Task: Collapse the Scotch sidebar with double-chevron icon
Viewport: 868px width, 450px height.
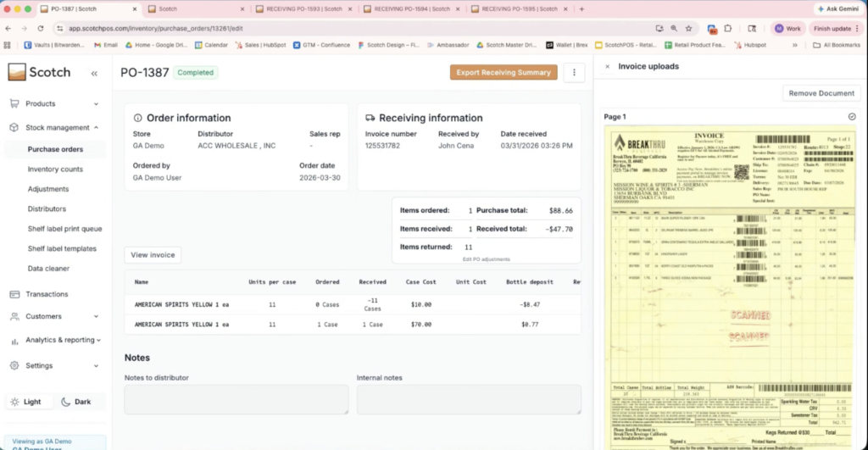Action: point(94,73)
